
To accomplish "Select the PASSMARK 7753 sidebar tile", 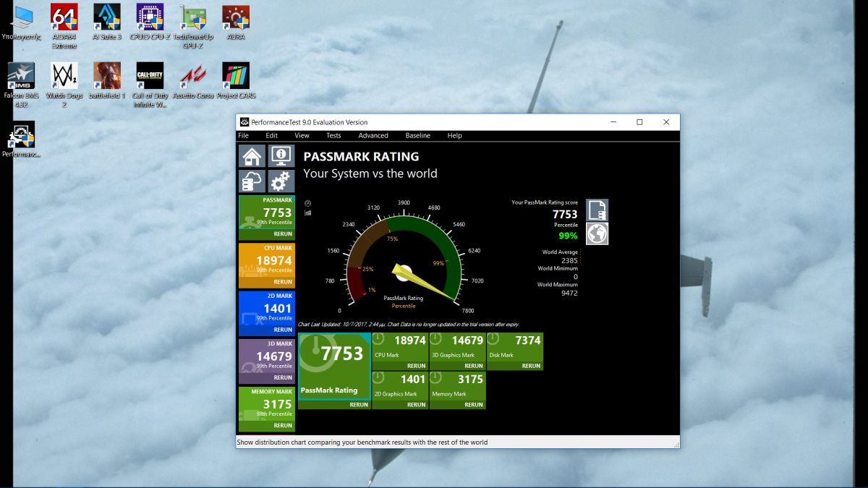I will tap(267, 213).
